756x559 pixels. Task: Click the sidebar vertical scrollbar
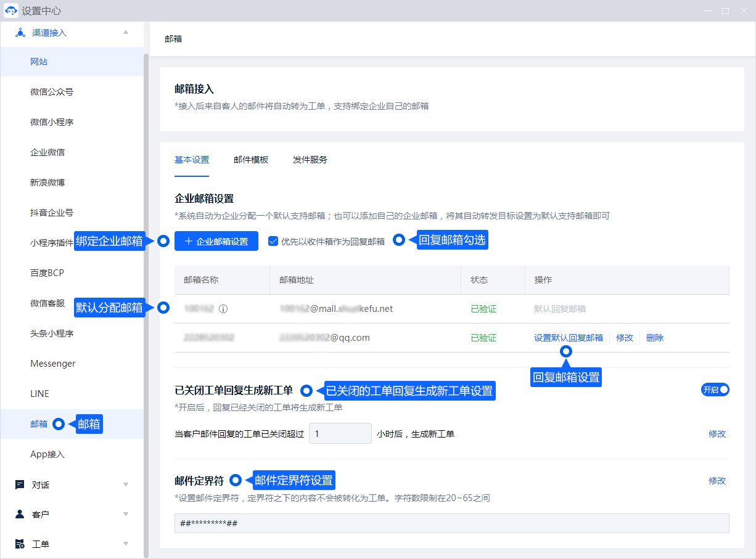146,305
